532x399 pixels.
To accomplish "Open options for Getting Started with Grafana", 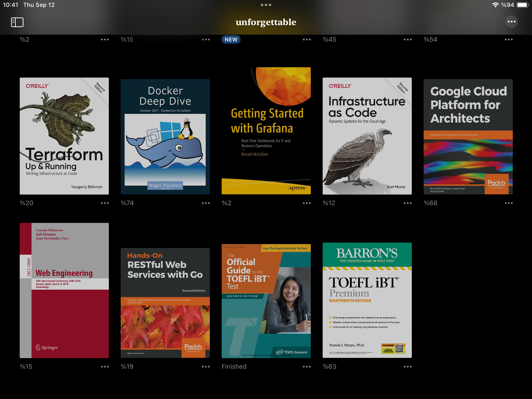I will 307,203.
